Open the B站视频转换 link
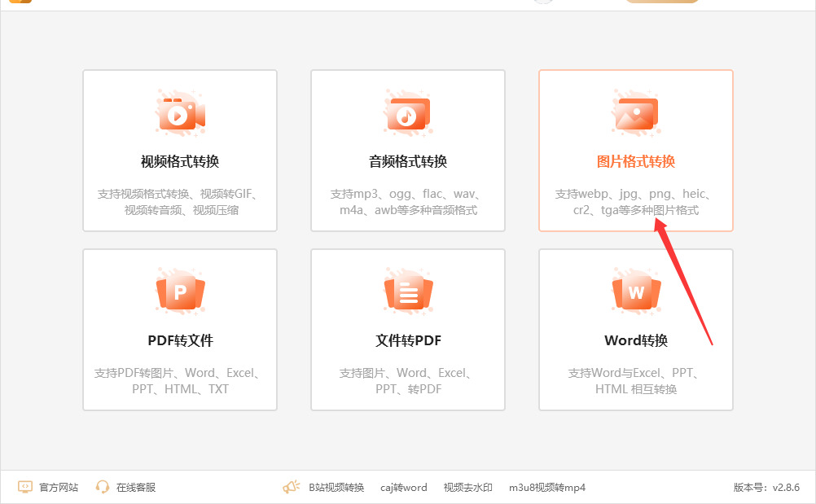The image size is (816, 504). tap(336, 488)
